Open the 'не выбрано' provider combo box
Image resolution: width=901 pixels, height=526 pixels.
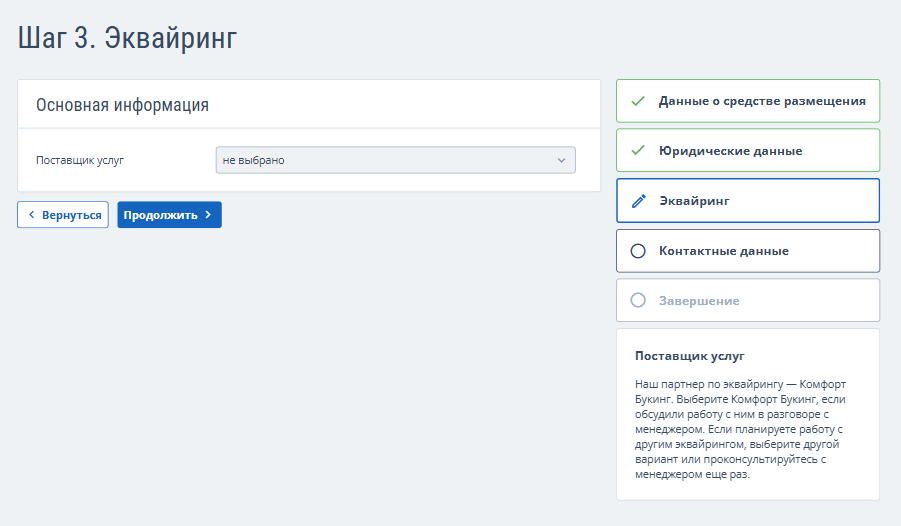pyautogui.click(x=390, y=160)
